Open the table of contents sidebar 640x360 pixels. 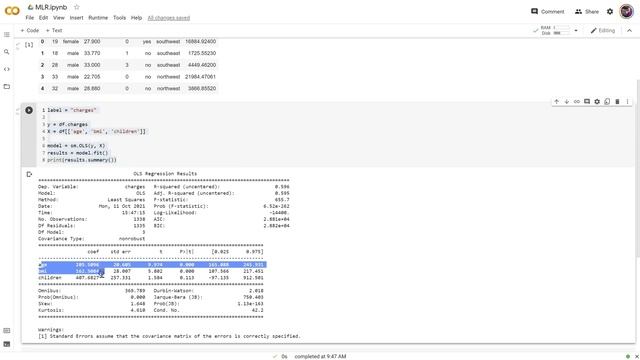tap(7, 35)
